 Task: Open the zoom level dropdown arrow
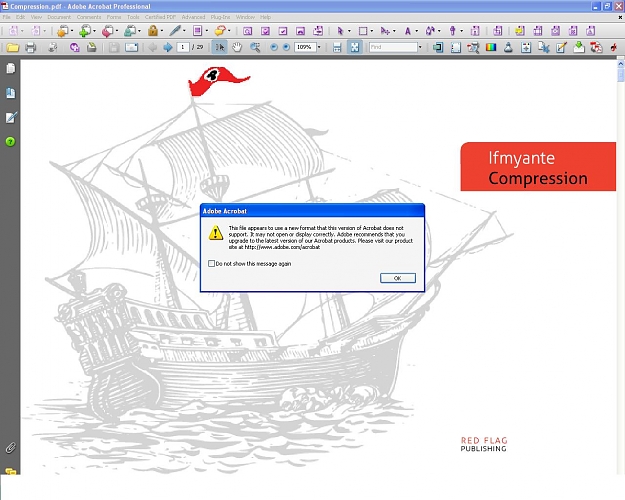pos(319,47)
